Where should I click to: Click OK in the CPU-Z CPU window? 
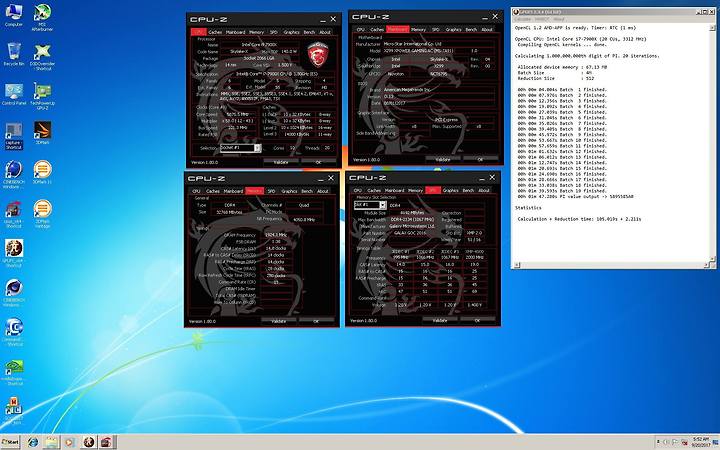(318, 162)
